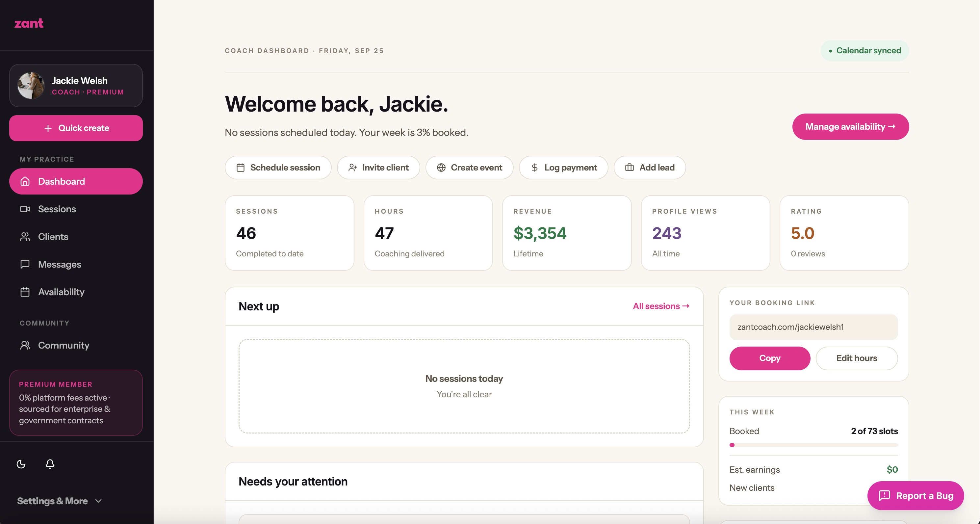980x524 pixels.
Task: Click the plus icon in Quick create
Action: pos(48,128)
